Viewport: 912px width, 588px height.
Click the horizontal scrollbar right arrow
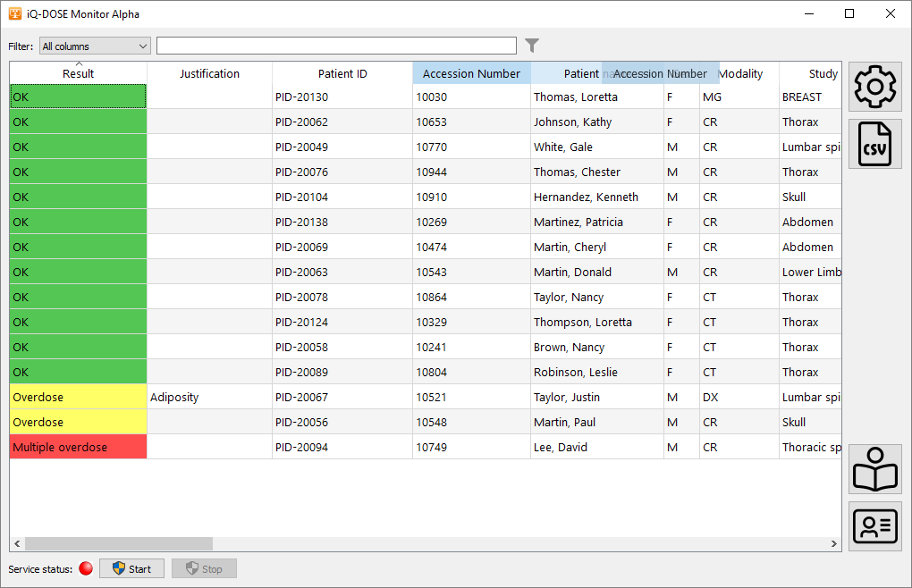[x=833, y=543]
